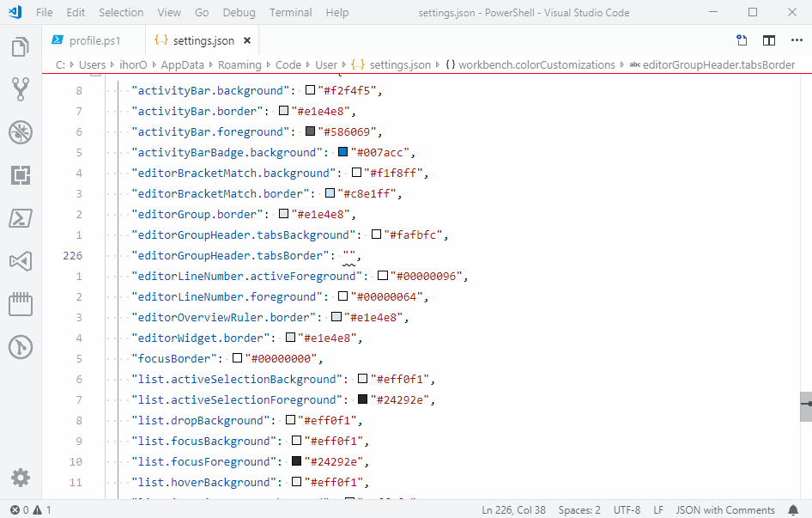Split the editor to the right

(x=769, y=40)
